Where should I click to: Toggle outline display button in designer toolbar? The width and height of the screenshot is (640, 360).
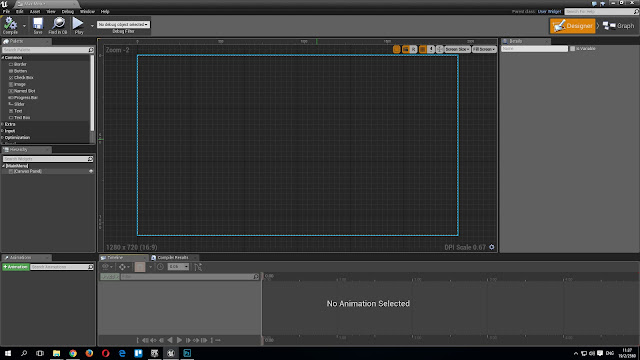click(x=396, y=49)
